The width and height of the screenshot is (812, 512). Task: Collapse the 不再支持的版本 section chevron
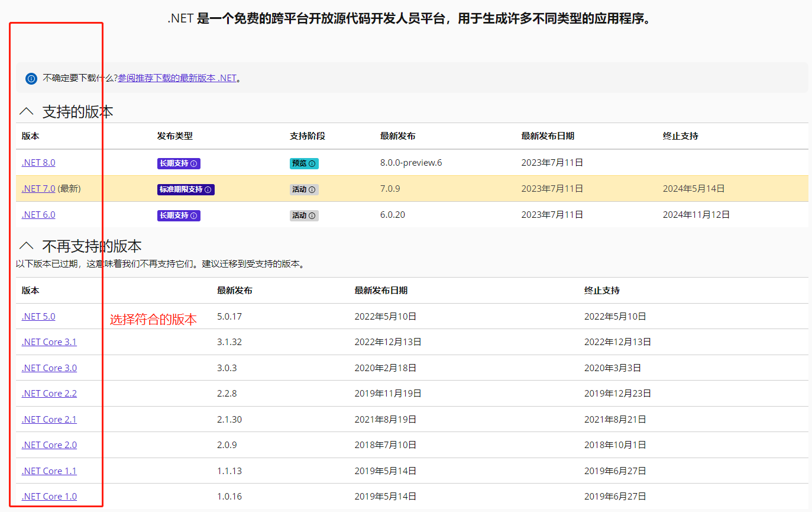[27, 246]
